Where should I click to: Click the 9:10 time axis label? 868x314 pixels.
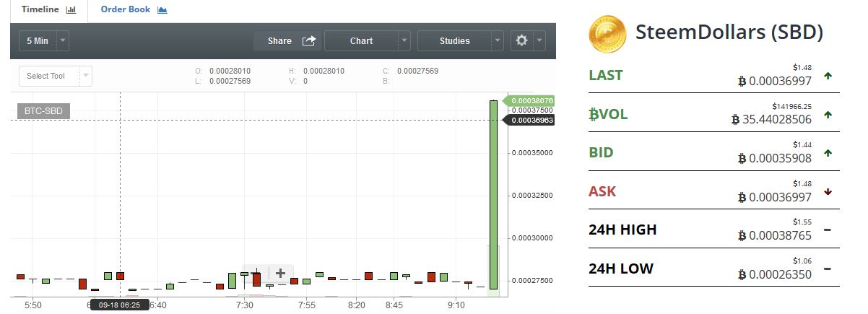click(456, 305)
